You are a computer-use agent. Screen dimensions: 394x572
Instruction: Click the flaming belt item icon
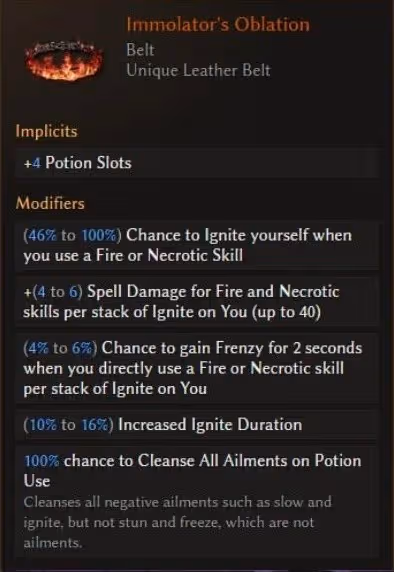[x=64, y=61]
